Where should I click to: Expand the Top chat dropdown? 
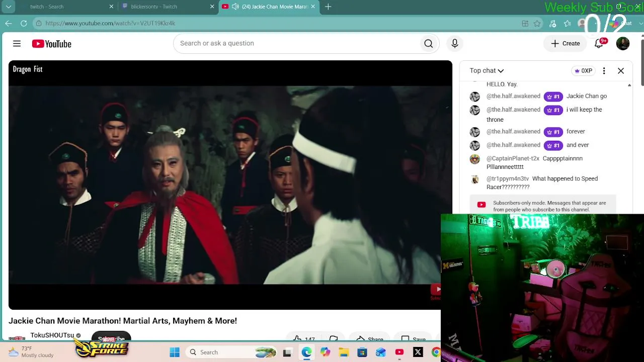coord(487,71)
